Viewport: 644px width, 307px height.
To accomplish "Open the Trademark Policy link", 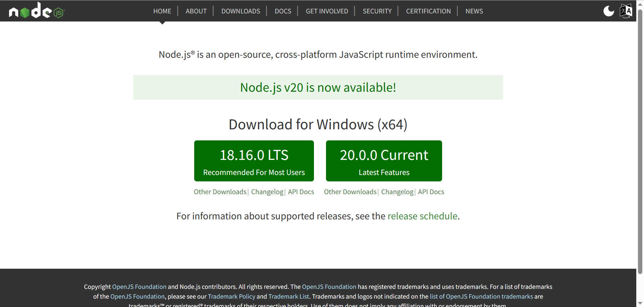I will pyautogui.click(x=231, y=296).
